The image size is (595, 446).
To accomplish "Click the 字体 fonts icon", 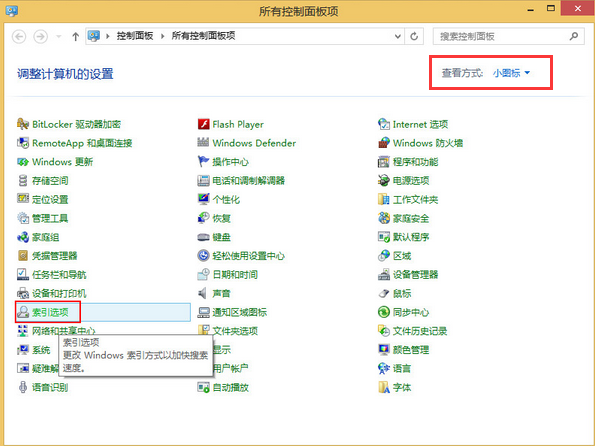I will (384, 387).
